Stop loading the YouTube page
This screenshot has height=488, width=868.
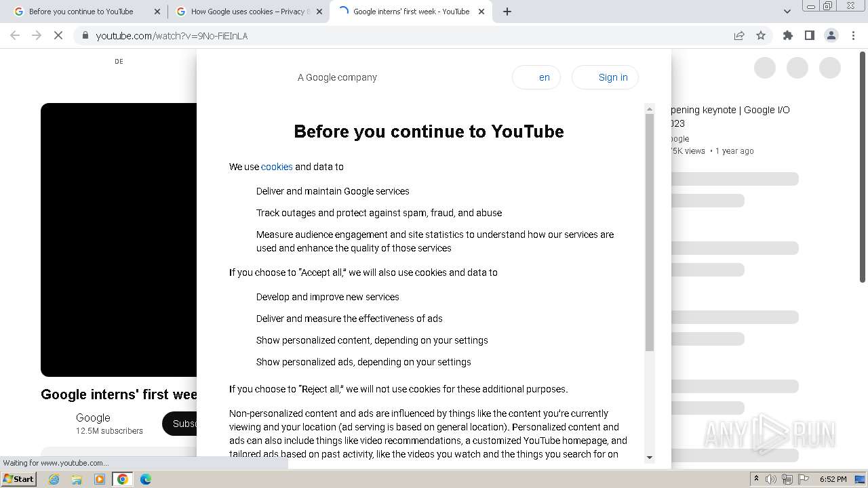tap(58, 36)
